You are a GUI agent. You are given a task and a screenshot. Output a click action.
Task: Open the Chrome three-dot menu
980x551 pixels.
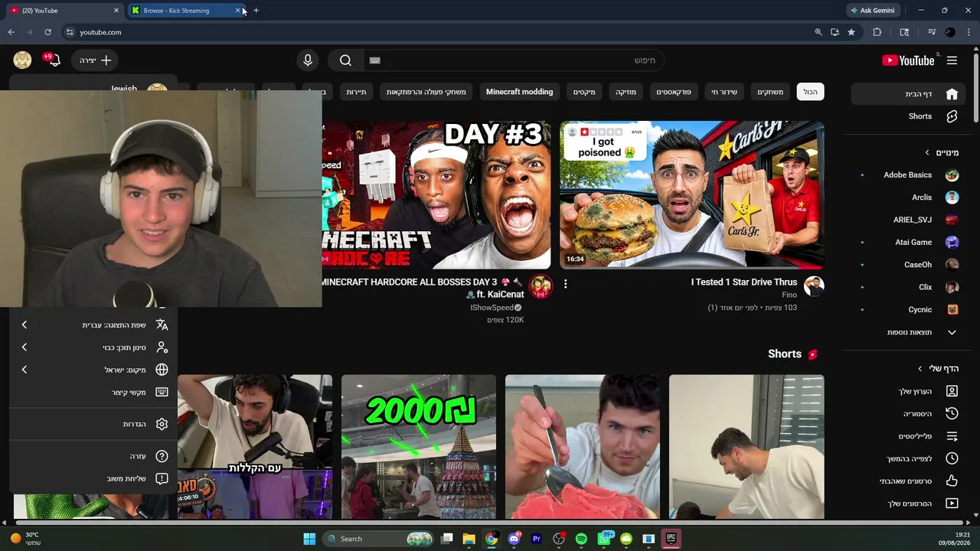coord(967,32)
